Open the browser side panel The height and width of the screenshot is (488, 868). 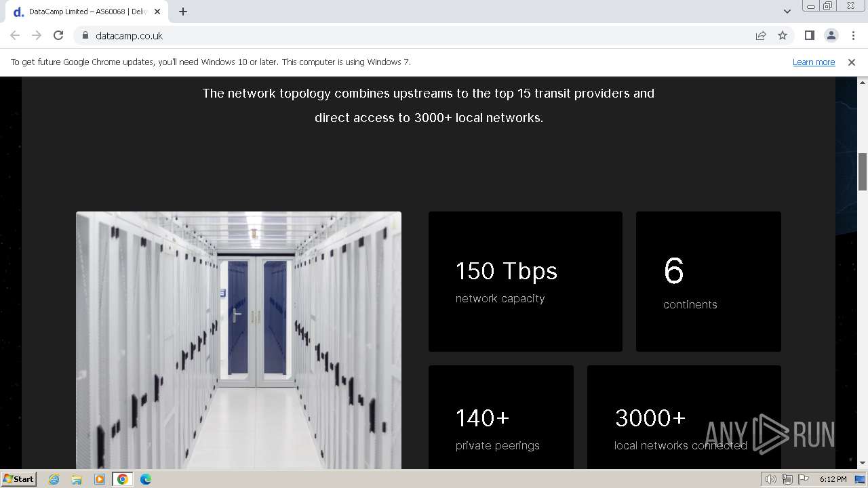tap(809, 35)
